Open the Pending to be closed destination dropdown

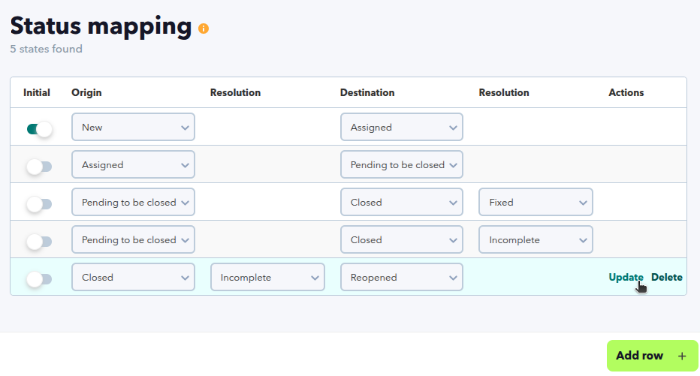click(401, 165)
